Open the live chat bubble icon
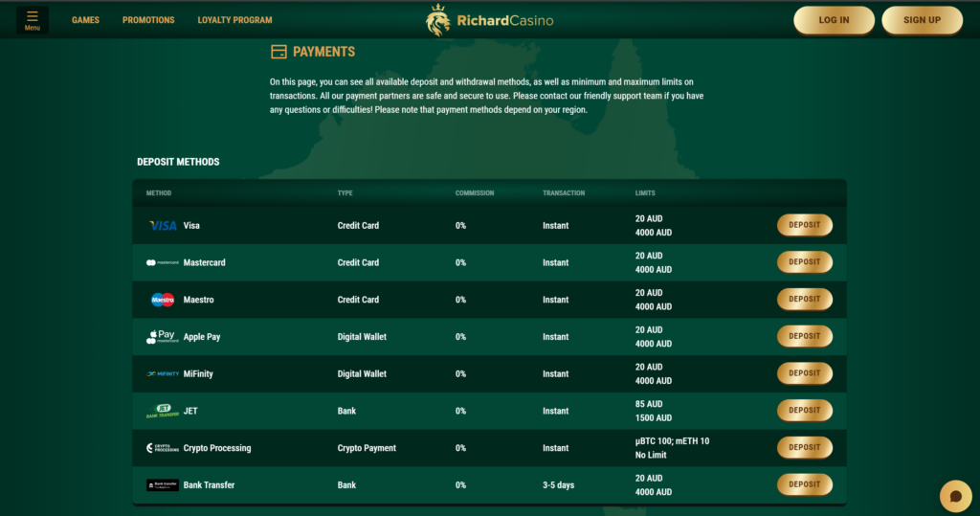Image resolution: width=980 pixels, height=516 pixels. pyautogui.click(x=956, y=496)
